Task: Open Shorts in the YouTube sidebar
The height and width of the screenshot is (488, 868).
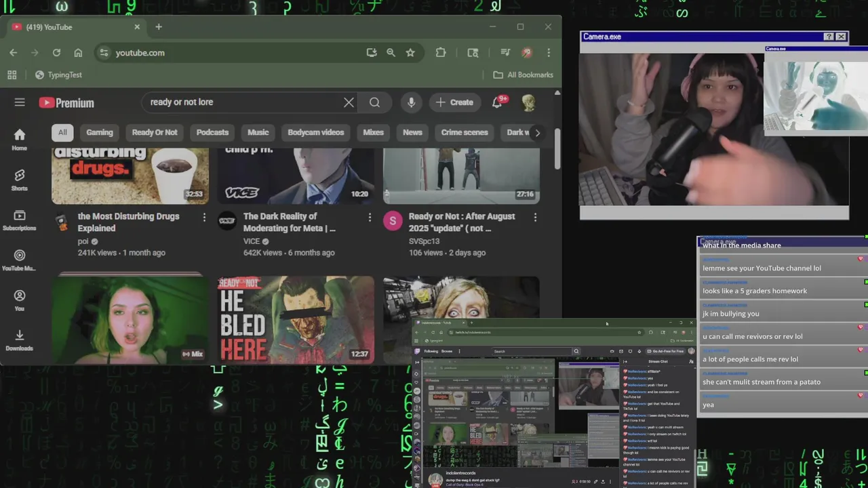Action: pos(20,180)
